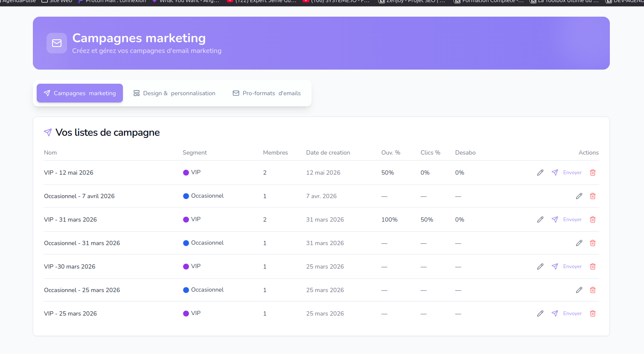Image resolution: width=644 pixels, height=354 pixels.
Task: Edit the VIP - 12 mai 2026 campaign
Action: tap(540, 173)
